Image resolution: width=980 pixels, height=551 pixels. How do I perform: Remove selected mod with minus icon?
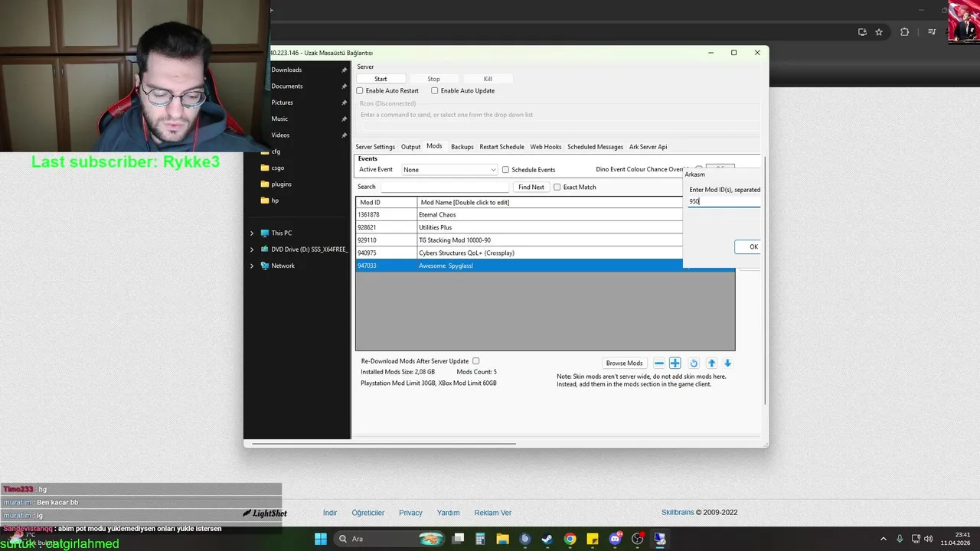tap(659, 364)
